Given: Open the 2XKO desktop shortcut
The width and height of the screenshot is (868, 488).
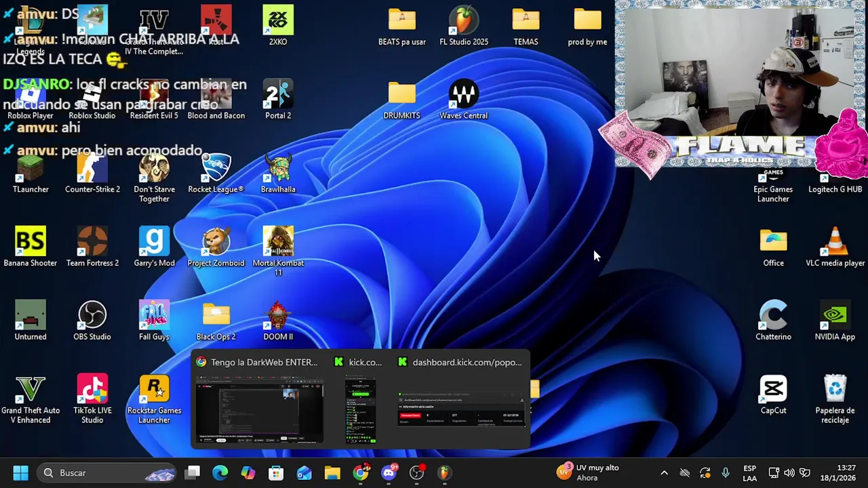Looking at the screenshot, I should 278,26.
